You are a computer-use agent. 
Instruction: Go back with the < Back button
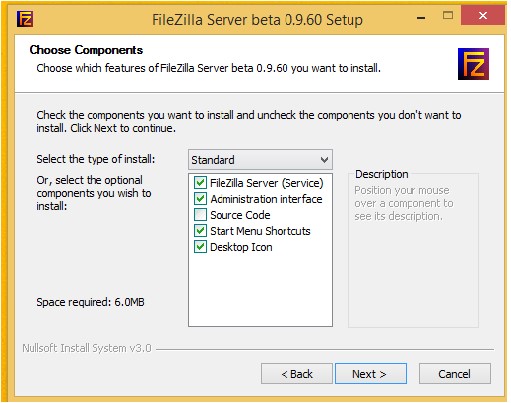tap(297, 374)
